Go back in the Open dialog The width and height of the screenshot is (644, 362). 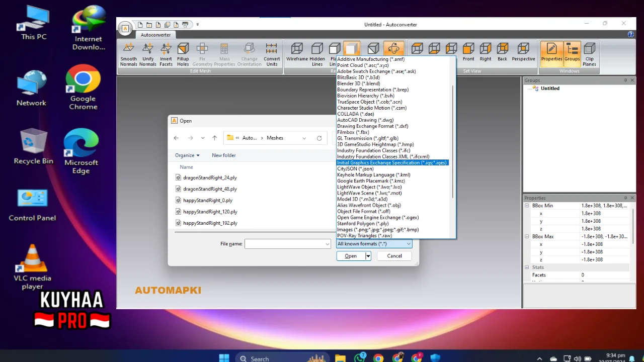[176, 138]
